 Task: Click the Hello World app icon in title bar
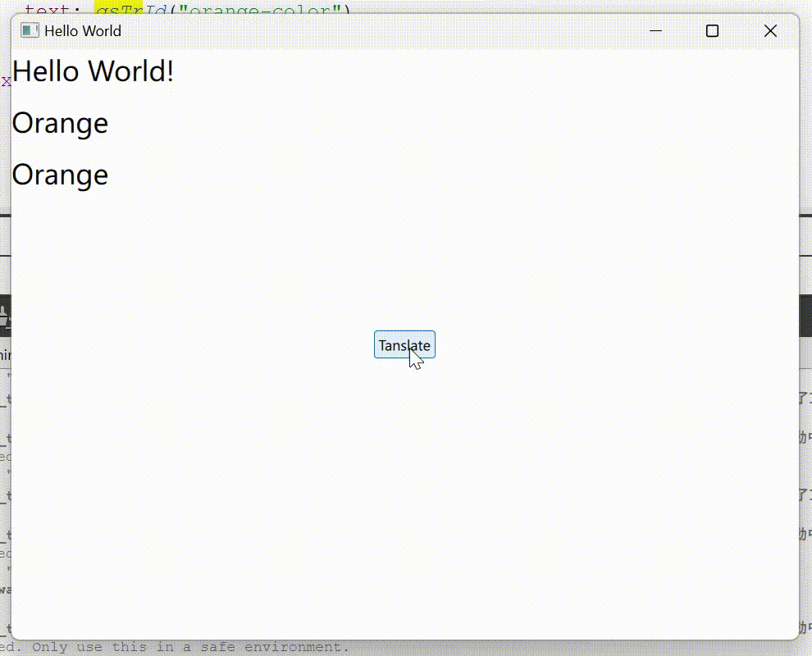click(x=30, y=31)
